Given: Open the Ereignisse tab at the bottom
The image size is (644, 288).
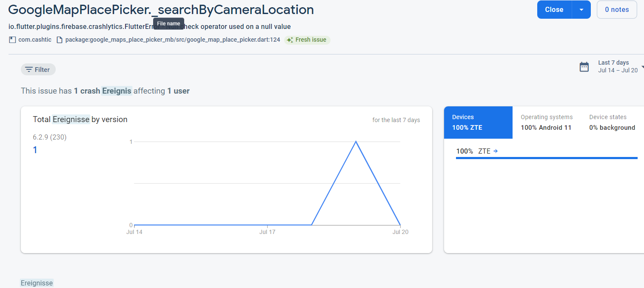Looking at the screenshot, I should click(x=36, y=282).
